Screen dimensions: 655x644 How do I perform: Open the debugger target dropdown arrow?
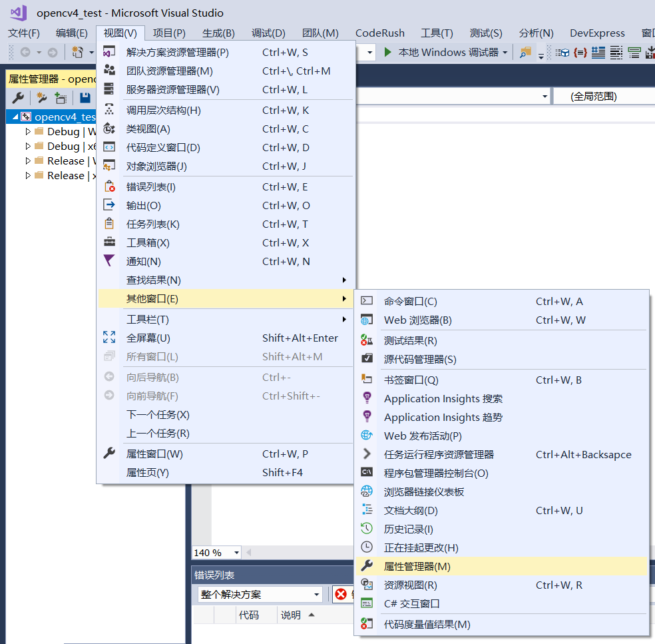pyautogui.click(x=505, y=53)
